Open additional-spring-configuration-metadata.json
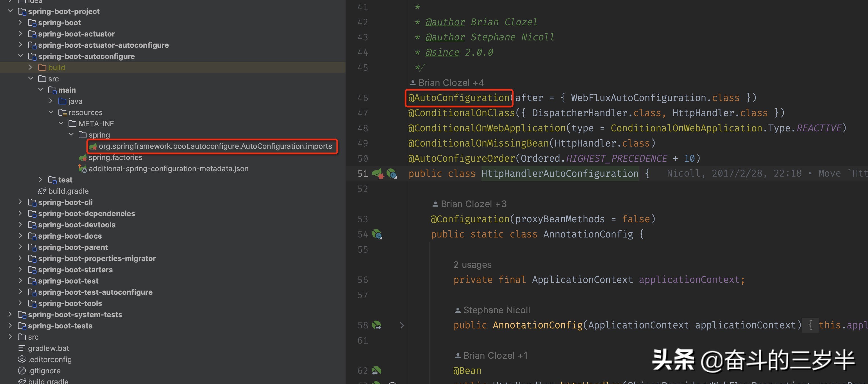Viewport: 868px width, 384px height. [x=169, y=168]
